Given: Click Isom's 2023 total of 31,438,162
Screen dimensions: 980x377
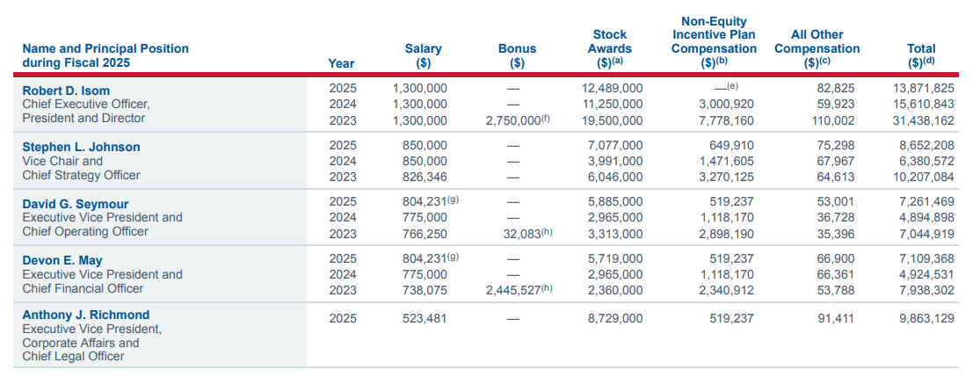Looking at the screenshot, I should pos(923,120).
